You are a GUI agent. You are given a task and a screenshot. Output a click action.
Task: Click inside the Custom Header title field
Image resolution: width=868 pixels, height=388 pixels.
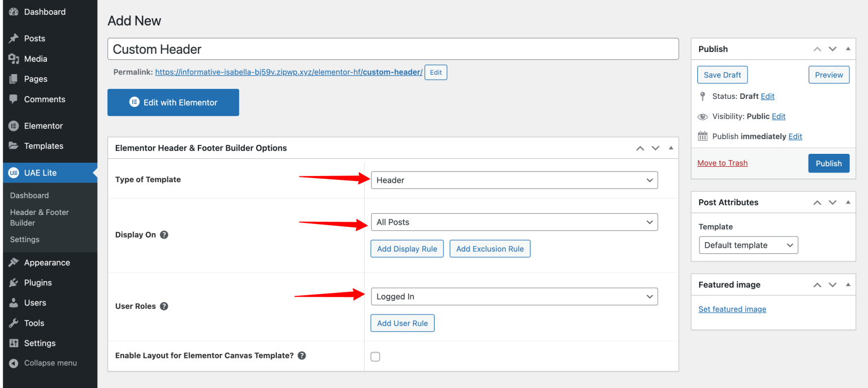393,49
